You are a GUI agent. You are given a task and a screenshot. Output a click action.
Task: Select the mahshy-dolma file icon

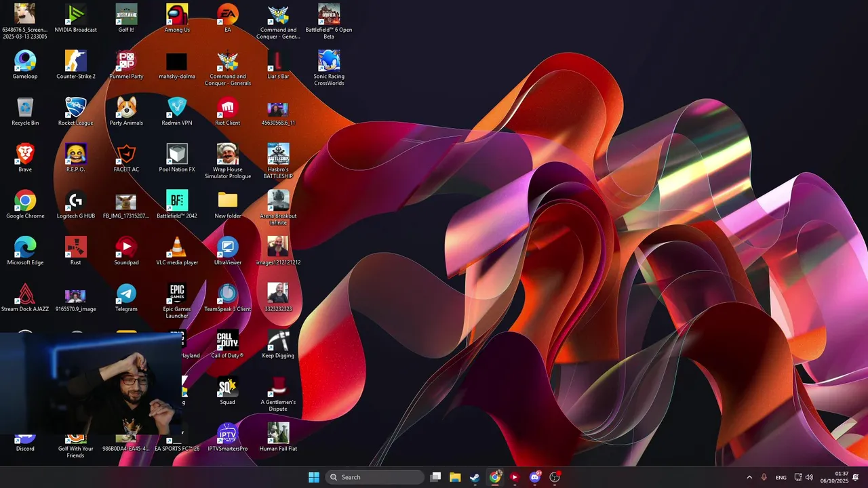[x=177, y=65]
